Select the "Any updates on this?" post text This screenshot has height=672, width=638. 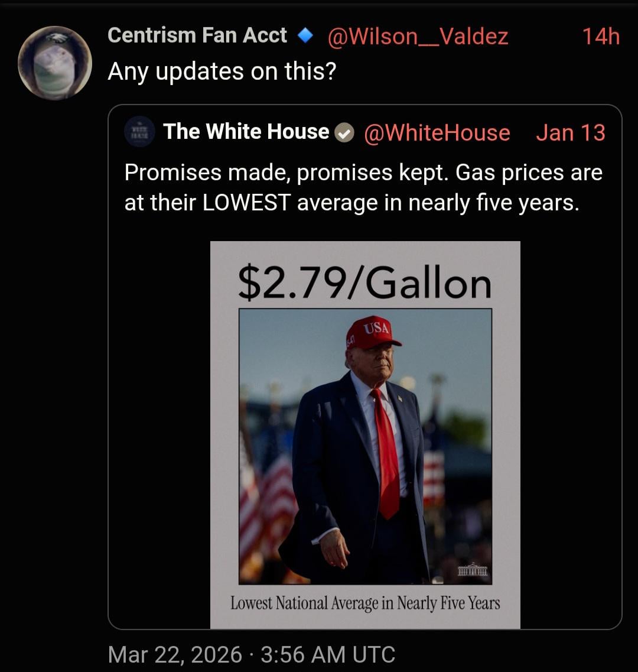222,72
